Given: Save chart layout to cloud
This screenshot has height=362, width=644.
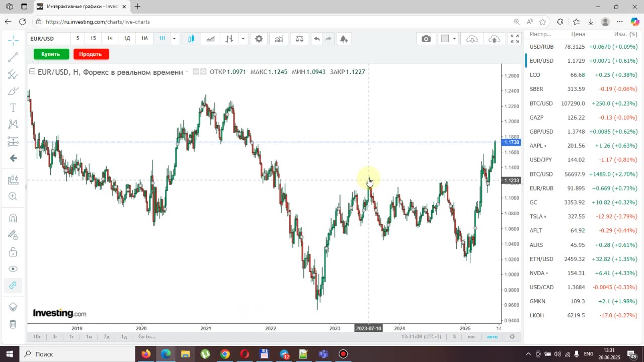Looking at the screenshot, I should pos(494,39).
